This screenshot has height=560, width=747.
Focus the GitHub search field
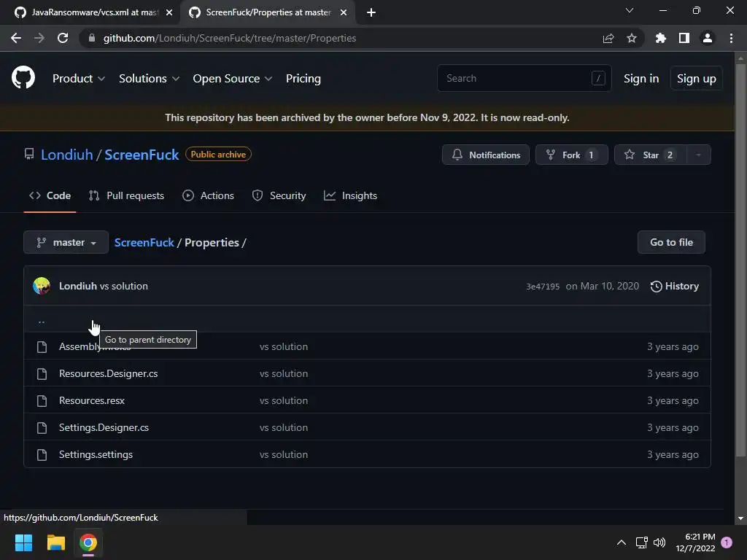524,78
